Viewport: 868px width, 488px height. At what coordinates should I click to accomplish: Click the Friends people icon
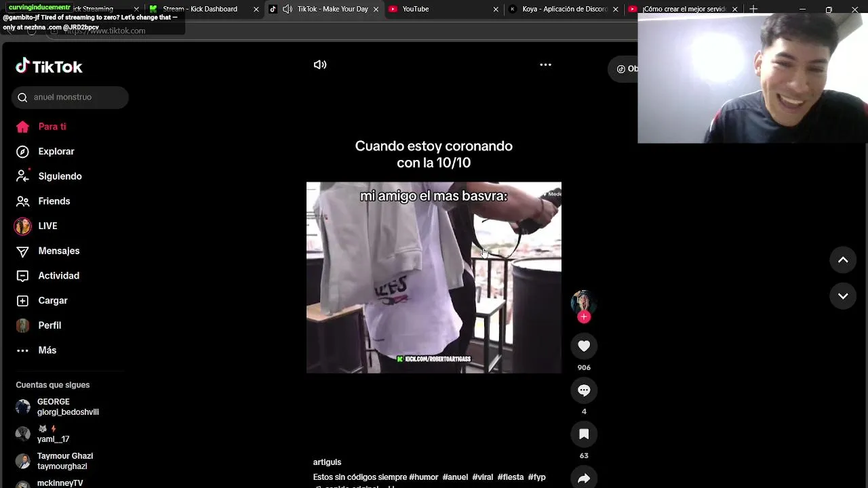pos(22,201)
